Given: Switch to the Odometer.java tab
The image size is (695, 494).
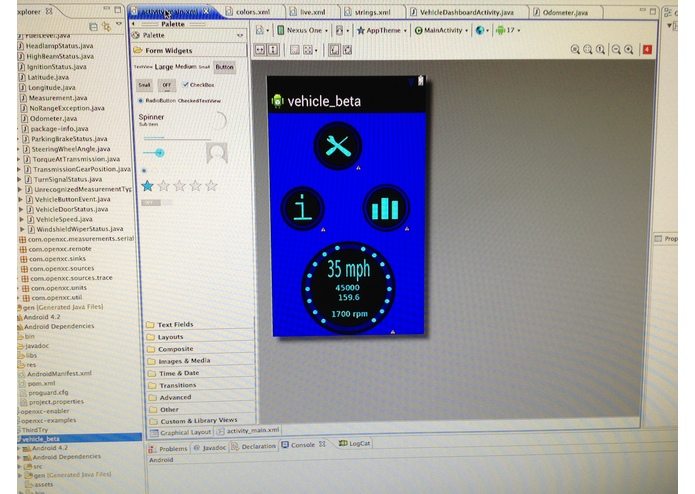Looking at the screenshot, I should pos(565,12).
